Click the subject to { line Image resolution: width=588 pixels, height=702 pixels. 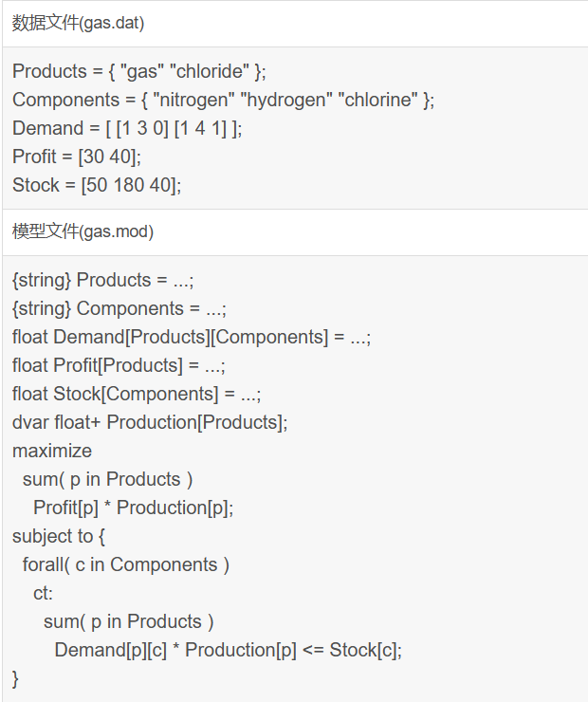(59, 537)
